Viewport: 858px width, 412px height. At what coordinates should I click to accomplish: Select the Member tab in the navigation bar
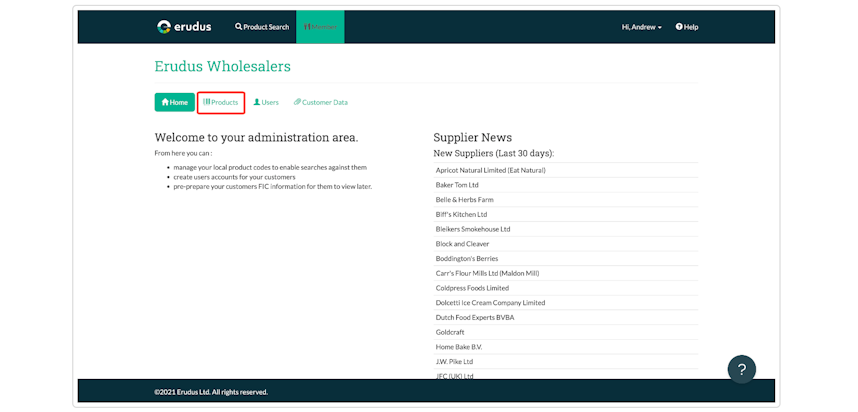pyautogui.click(x=320, y=27)
